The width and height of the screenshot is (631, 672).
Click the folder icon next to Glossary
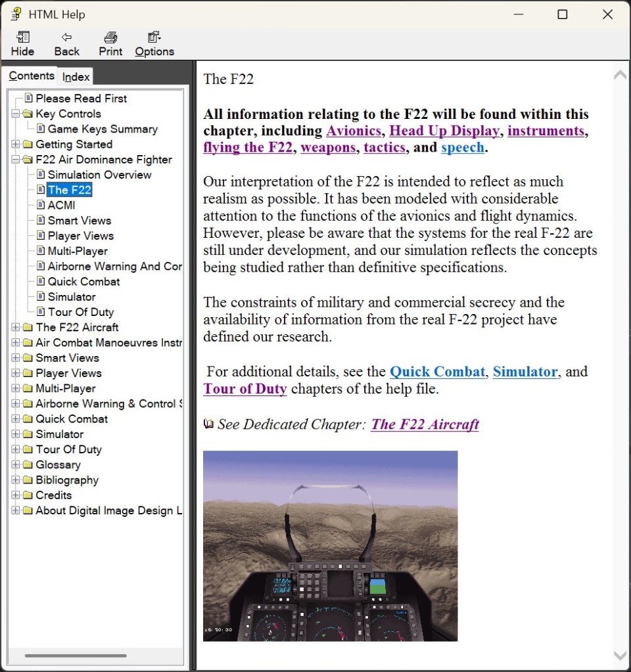click(28, 465)
